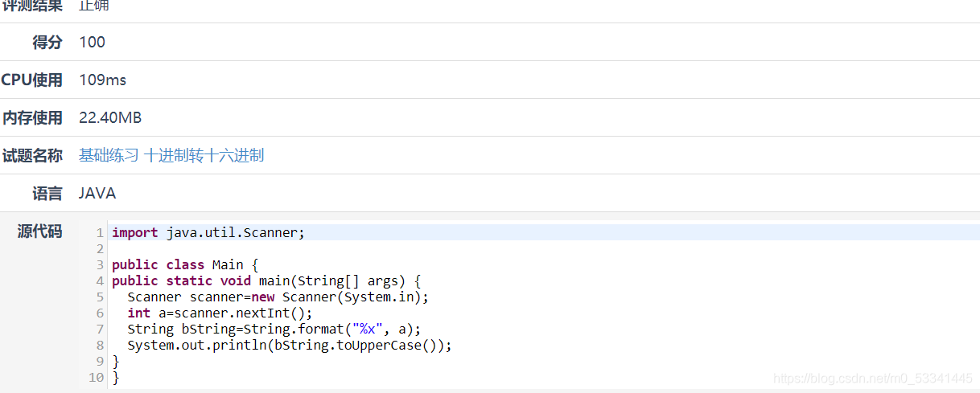Select the score value 100

92,42
